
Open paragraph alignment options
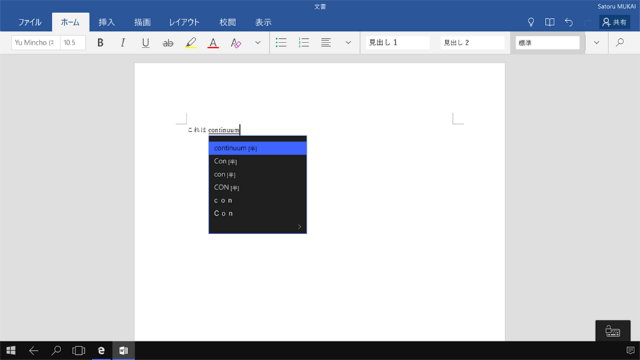click(x=326, y=43)
